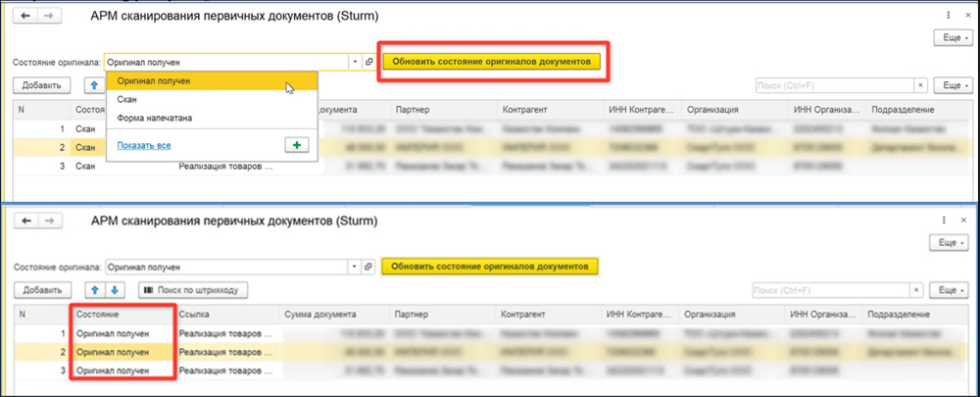The height and width of the screenshot is (397, 980).
Task: Clear search with x in bottom window
Action: (x=917, y=290)
